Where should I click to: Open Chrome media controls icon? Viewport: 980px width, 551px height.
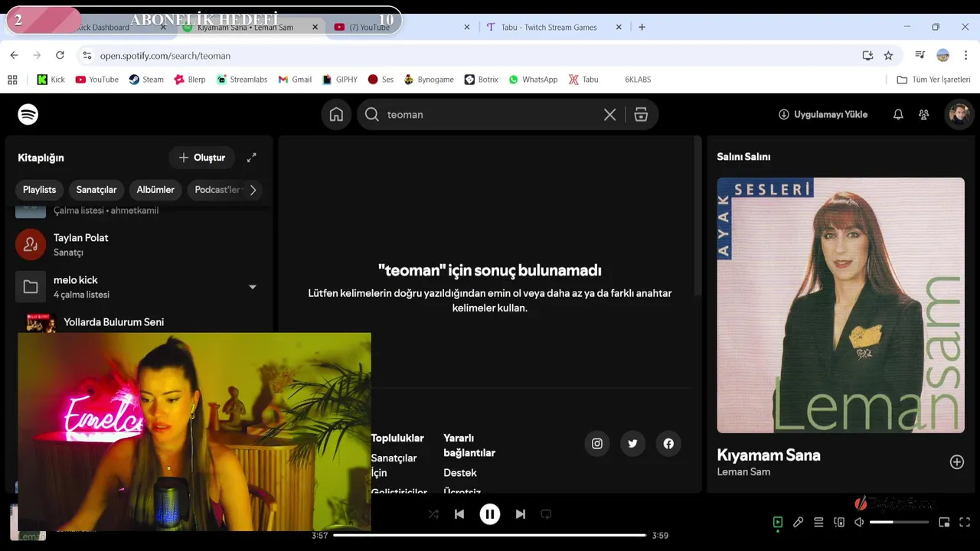pyautogui.click(x=920, y=55)
